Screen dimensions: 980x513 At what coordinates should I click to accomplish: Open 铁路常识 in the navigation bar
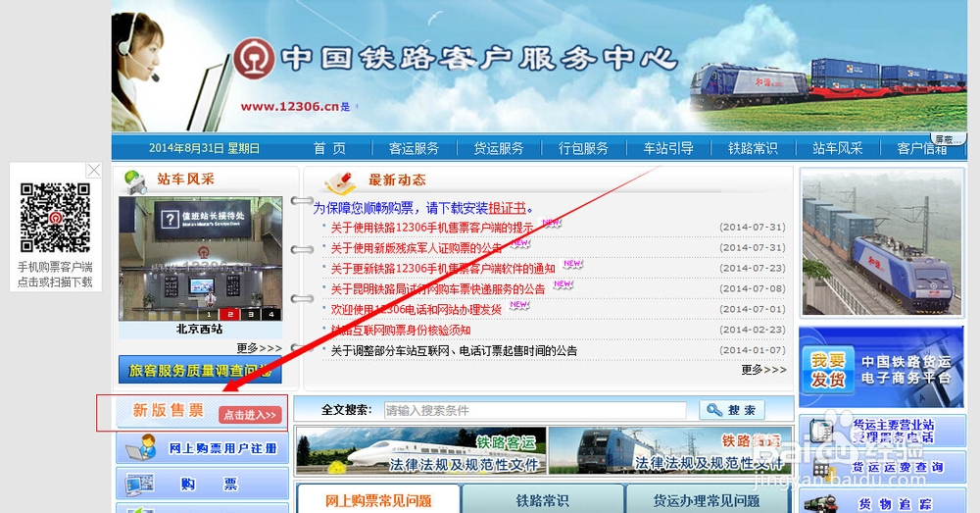753,148
